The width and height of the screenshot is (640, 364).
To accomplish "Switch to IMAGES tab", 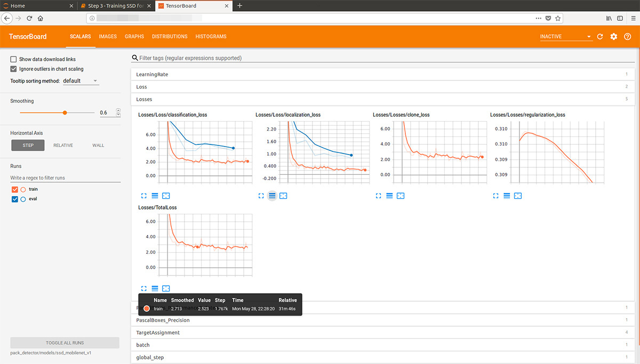I will pyautogui.click(x=108, y=37).
